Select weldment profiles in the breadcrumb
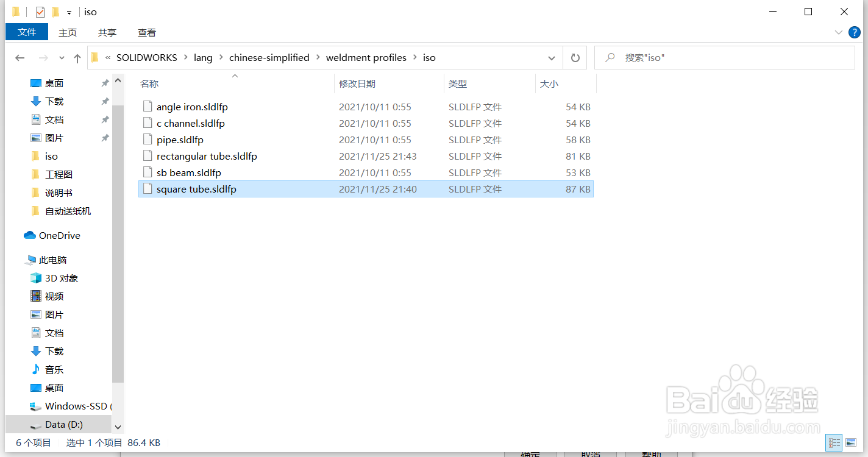Screen dimensions: 868x457 click(366, 58)
